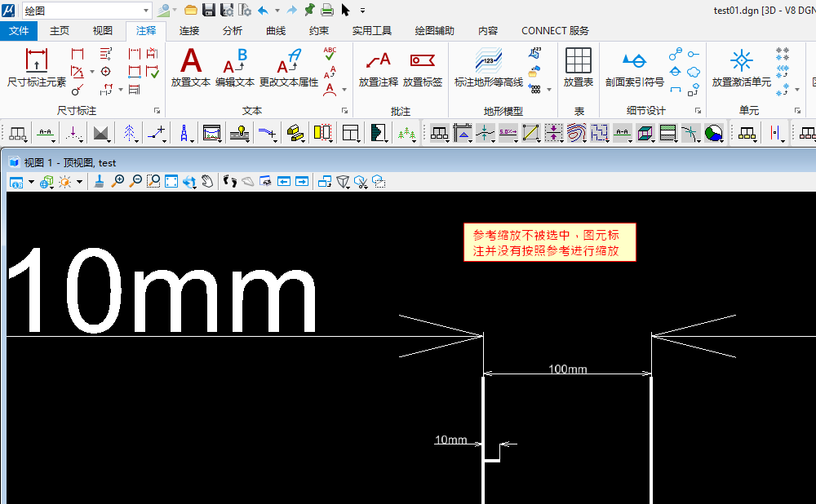Click the clip volume scissors icon
This screenshot has width=816, height=504.
tap(361, 182)
